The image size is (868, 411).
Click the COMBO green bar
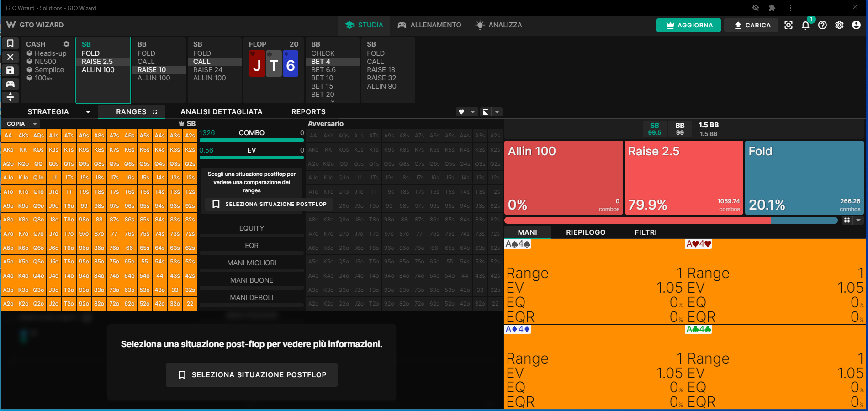[252, 141]
